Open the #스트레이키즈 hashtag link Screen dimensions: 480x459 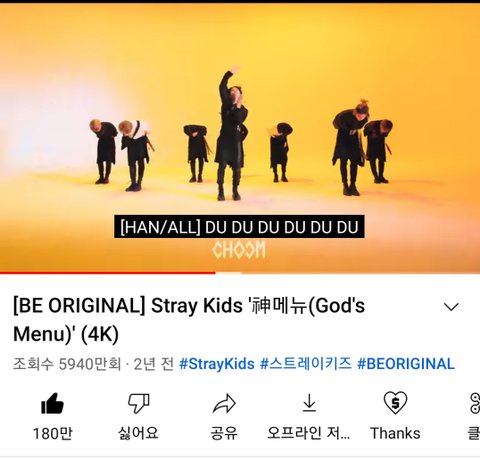point(306,363)
